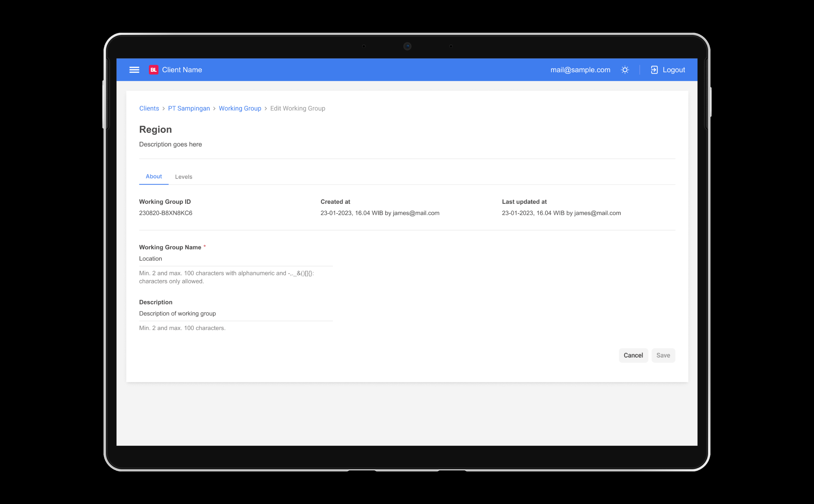
Task: Open PT Sampingan breadcrumb link
Action: point(189,108)
